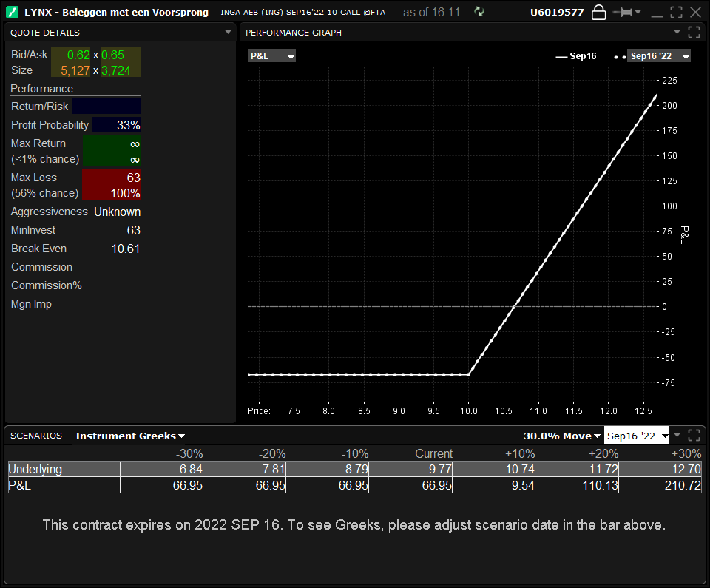This screenshot has width=710, height=588.
Task: Click the ask size 3,724
Action: (x=116, y=71)
